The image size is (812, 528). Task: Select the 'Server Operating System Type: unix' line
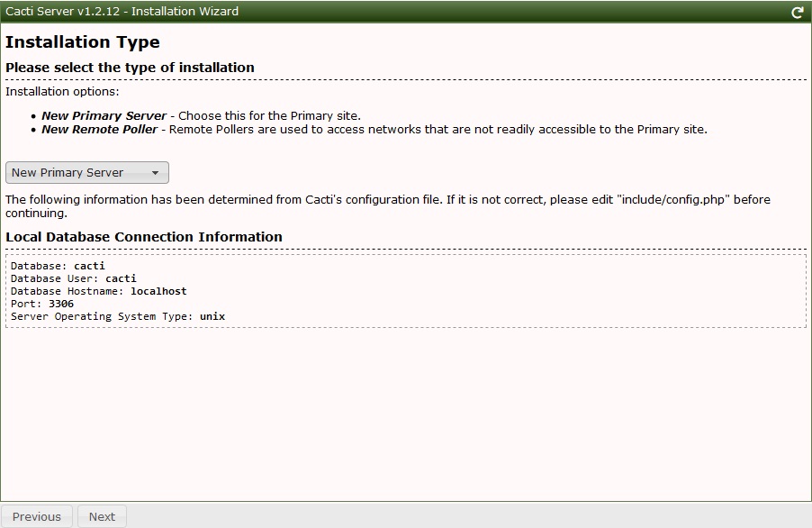[x=118, y=316]
